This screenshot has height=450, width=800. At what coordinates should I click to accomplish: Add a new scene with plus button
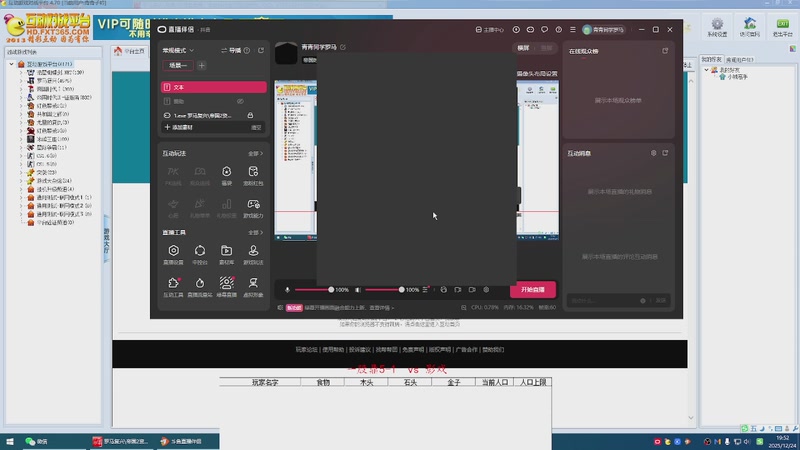202,65
